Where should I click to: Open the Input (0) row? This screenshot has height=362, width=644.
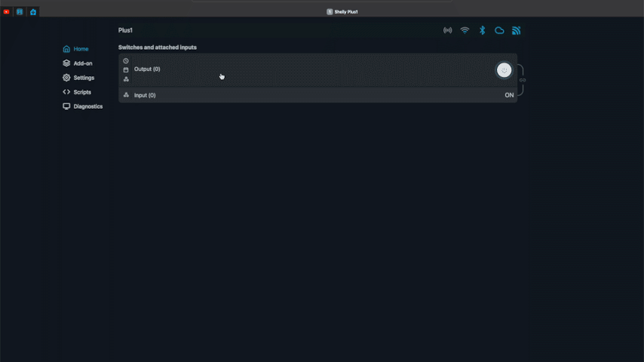(x=317, y=95)
